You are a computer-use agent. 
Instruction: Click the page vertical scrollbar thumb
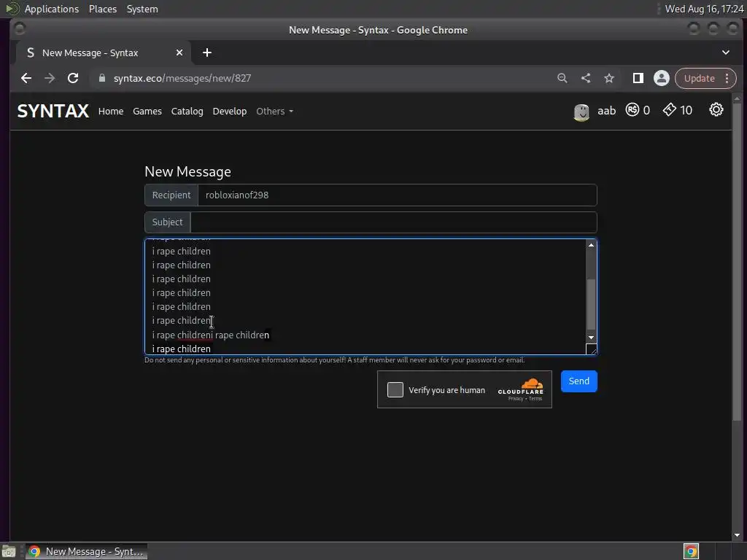tap(737, 262)
